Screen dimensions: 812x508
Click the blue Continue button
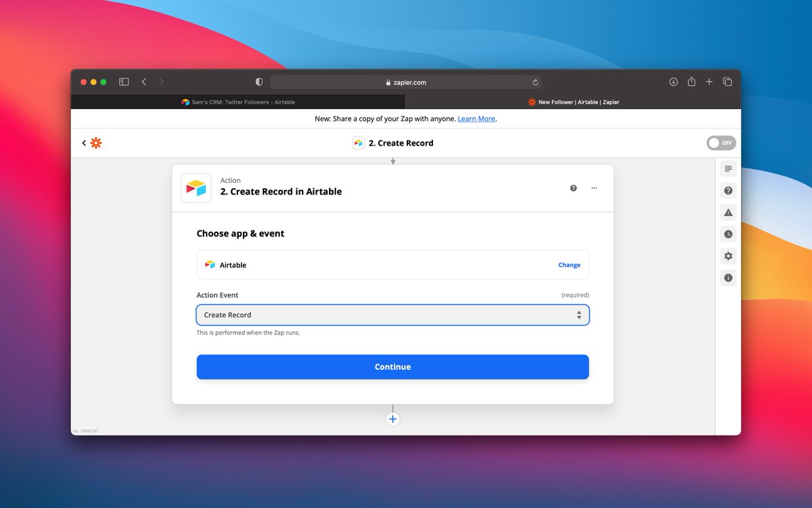click(392, 367)
